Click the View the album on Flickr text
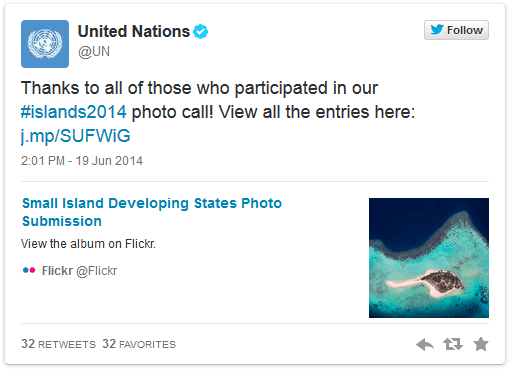 [88, 244]
